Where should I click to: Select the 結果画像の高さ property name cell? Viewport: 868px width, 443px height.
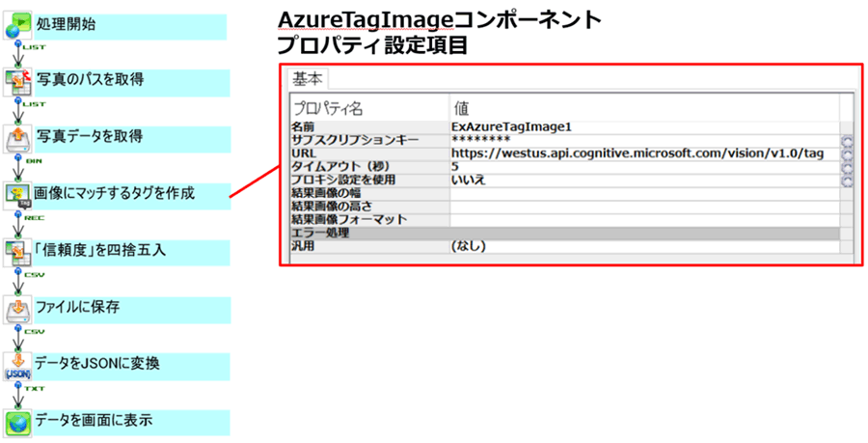[x=369, y=208]
